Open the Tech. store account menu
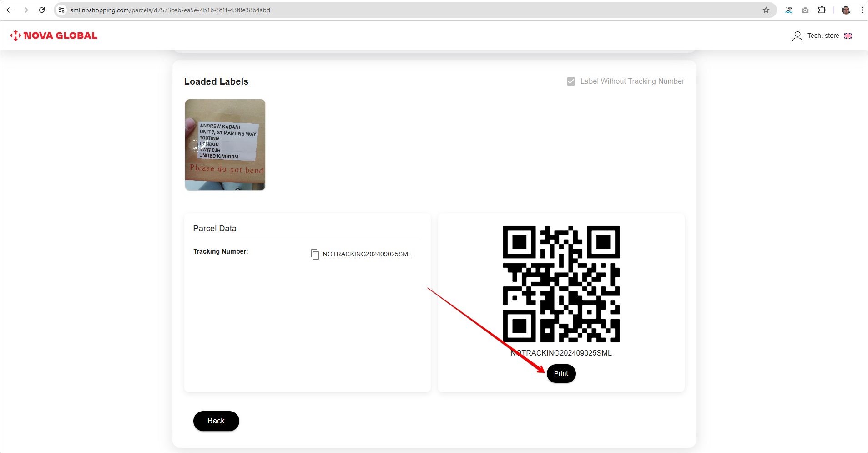The height and width of the screenshot is (453, 868). [817, 36]
